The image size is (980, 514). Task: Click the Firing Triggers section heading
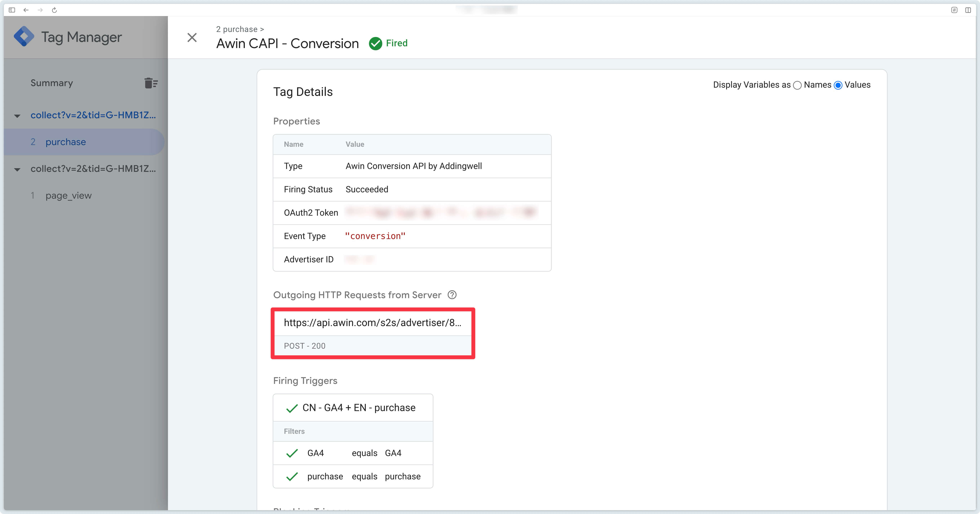[305, 380]
